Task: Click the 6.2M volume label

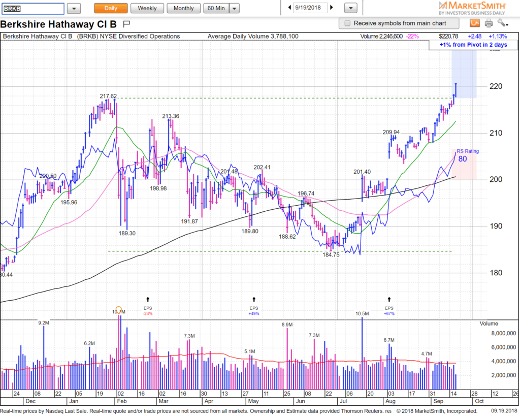Action: [x=89, y=343]
